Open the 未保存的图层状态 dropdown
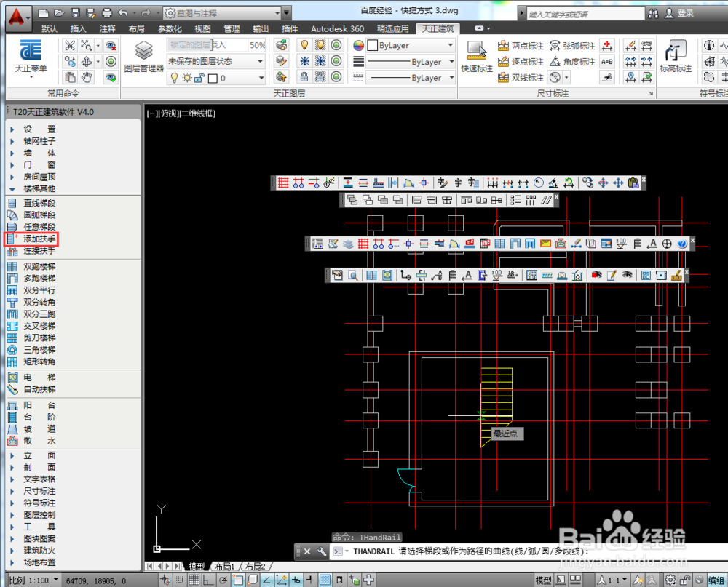The width and height of the screenshot is (728, 587). click(x=216, y=61)
